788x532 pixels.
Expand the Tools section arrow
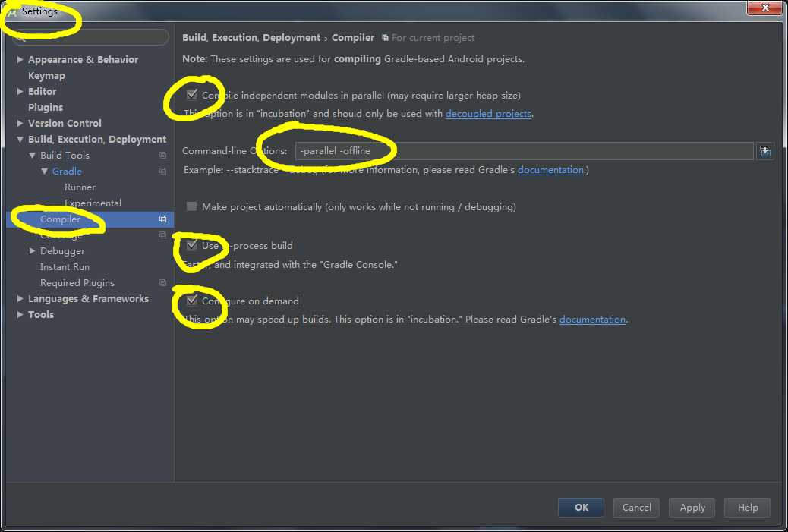[20, 314]
